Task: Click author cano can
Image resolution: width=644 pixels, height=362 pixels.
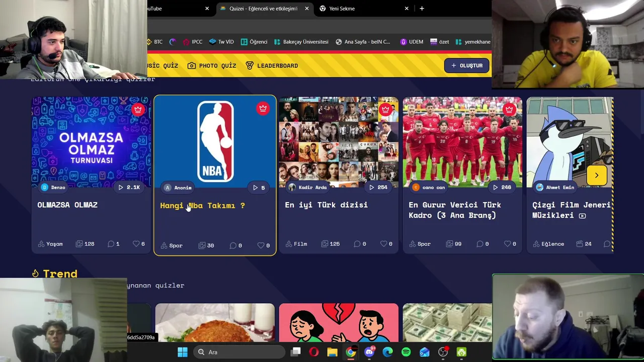Action: 429,187
